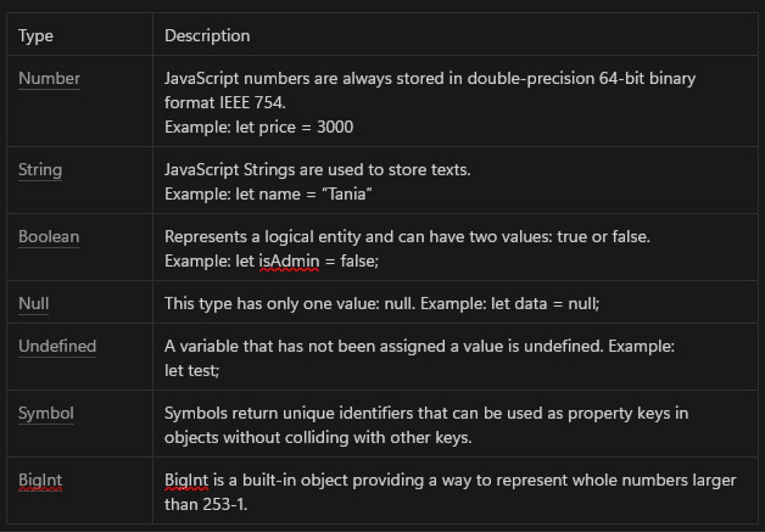Click the misspelled word isAdmin
This screenshot has height=532, width=765.
tap(289, 261)
